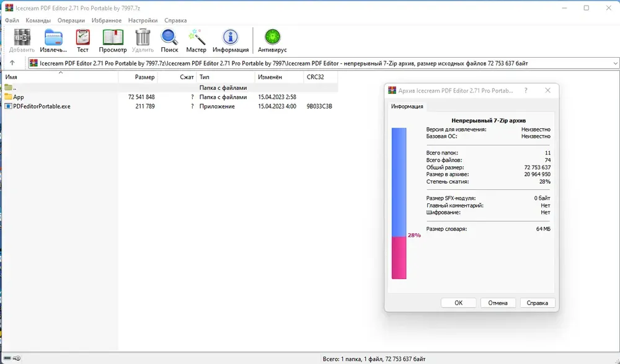The width and height of the screenshot is (620, 364).
Task: Click the Общий размер value 72 753 637
Action: 538,167
